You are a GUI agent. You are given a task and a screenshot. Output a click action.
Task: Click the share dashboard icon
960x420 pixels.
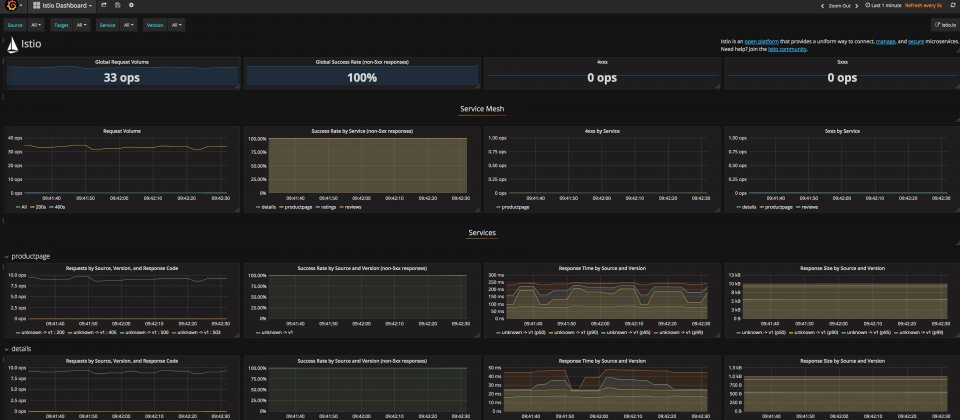103,5
